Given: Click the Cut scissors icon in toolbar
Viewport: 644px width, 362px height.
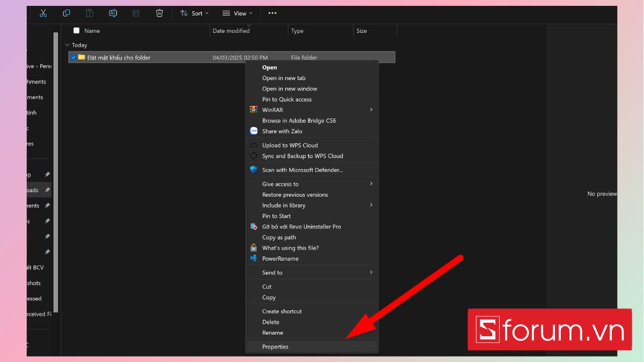Looking at the screenshot, I should click(43, 13).
